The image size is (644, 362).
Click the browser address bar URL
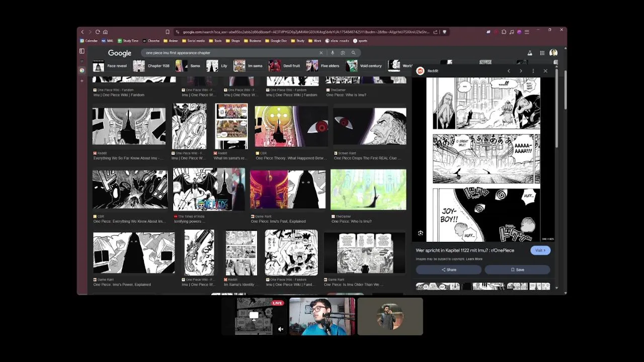click(x=306, y=32)
